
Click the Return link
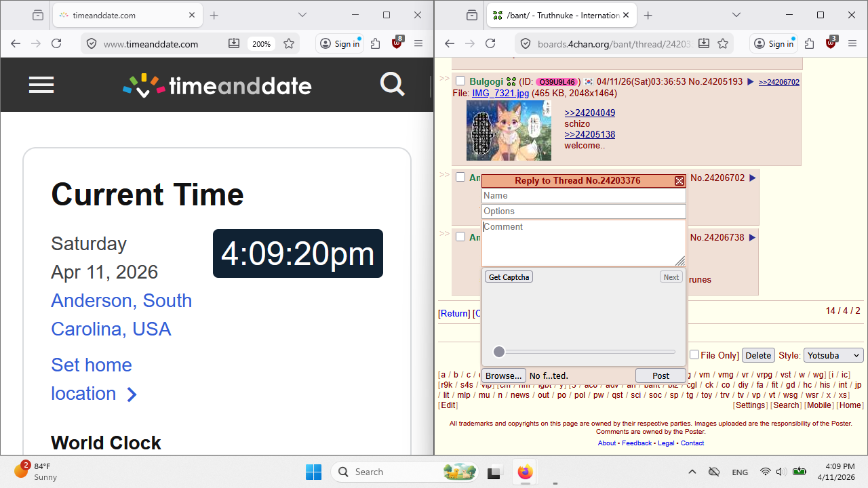[454, 313]
